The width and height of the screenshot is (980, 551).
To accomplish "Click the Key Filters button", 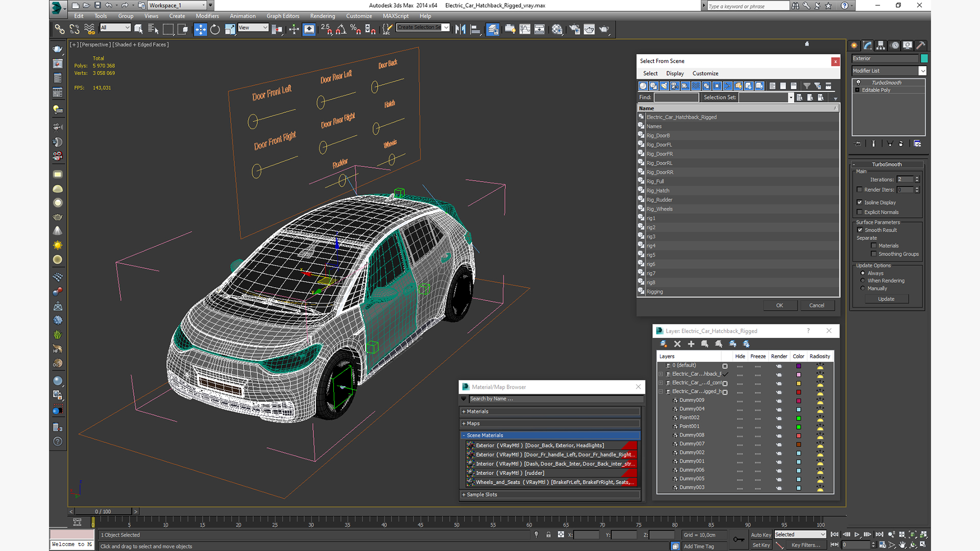I will [x=806, y=545].
